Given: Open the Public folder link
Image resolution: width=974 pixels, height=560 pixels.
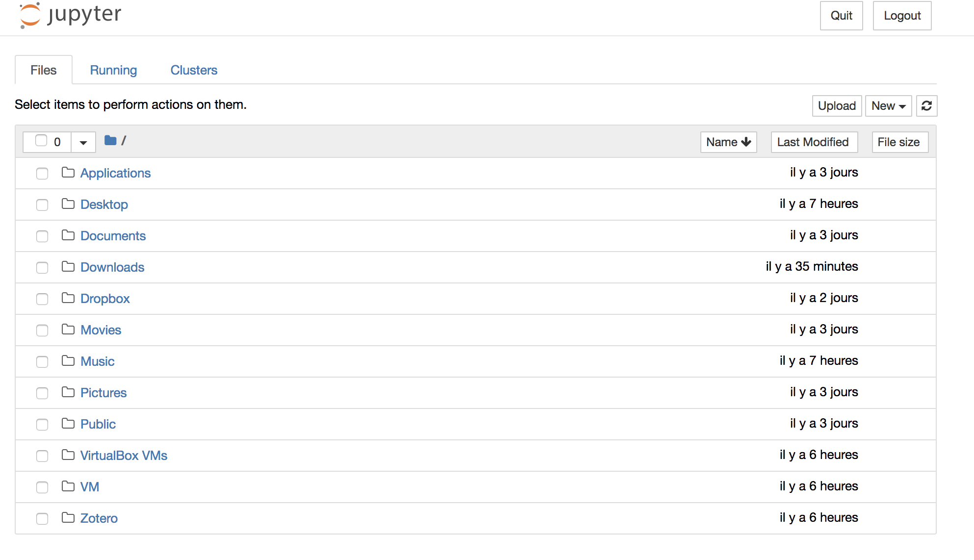Looking at the screenshot, I should click(x=98, y=424).
